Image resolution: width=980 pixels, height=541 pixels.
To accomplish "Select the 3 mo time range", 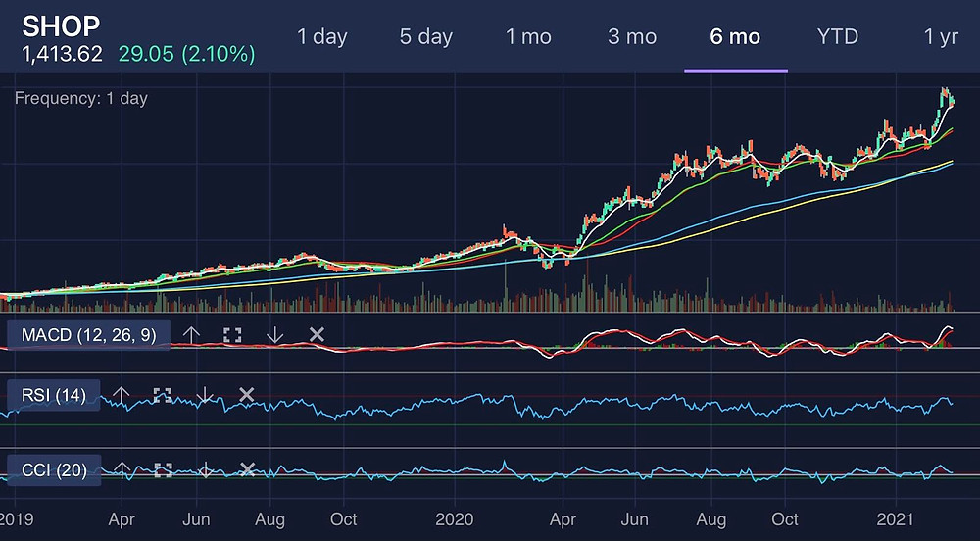I will tap(632, 37).
